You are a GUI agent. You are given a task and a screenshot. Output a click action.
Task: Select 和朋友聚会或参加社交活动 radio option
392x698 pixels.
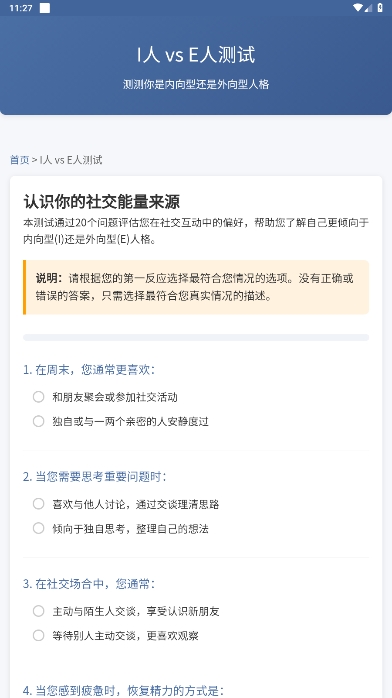pyautogui.click(x=39, y=397)
